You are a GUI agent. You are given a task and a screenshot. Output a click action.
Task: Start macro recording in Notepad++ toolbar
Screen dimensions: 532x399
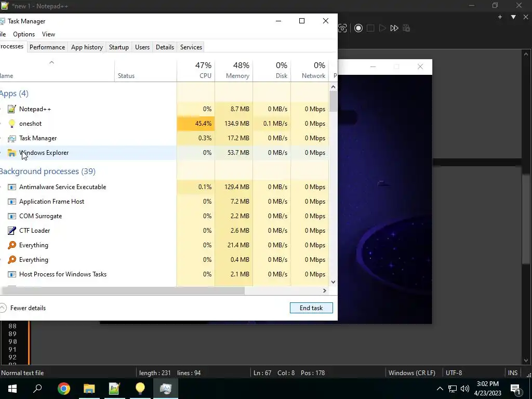point(358,28)
